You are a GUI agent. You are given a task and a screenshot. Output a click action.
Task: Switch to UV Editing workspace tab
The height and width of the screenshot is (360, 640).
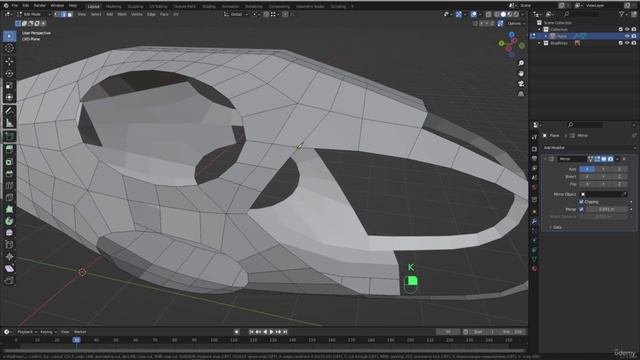click(x=158, y=7)
